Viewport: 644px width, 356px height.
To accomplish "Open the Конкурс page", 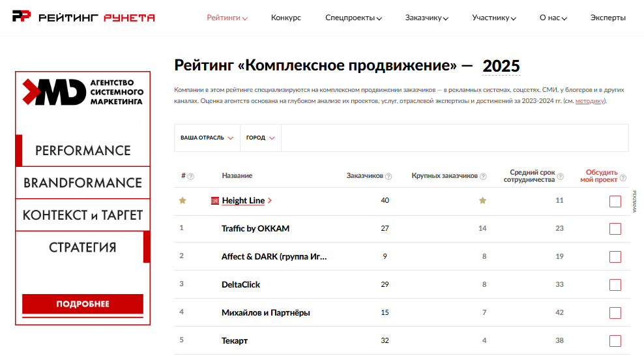I will (x=286, y=18).
